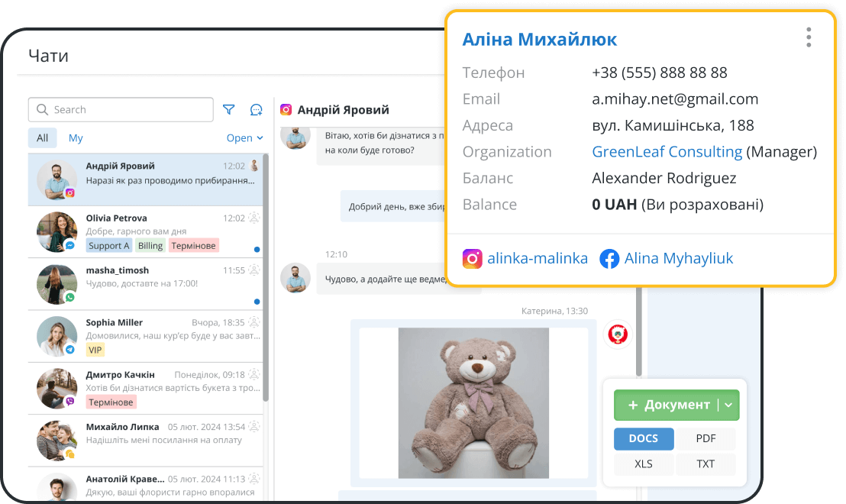
Task: Click the search magnifier icon
Action: tap(42, 109)
